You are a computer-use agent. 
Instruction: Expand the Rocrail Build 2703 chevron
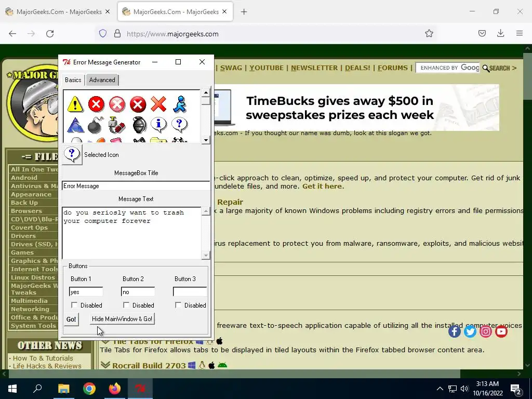click(105, 365)
